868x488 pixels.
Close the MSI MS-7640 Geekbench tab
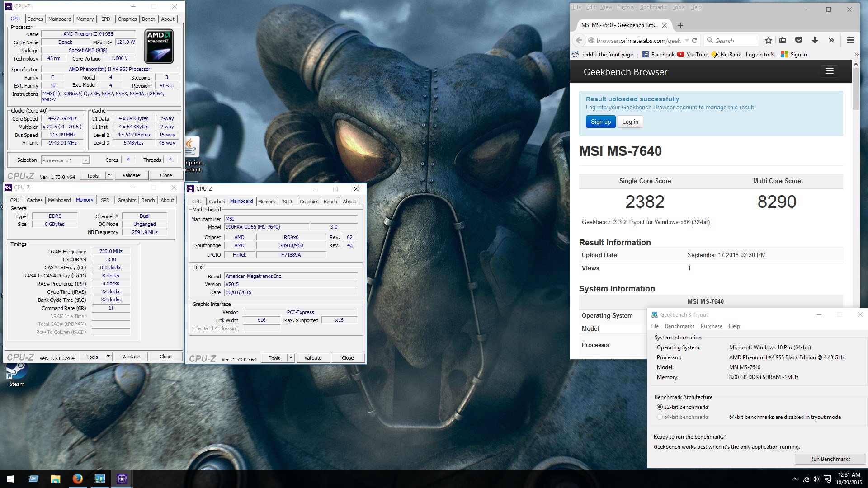pos(665,25)
